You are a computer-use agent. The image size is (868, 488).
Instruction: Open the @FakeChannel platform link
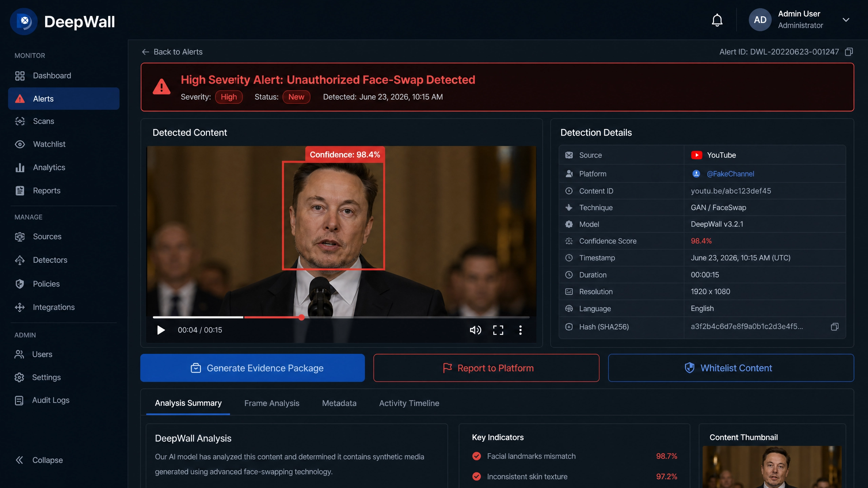tap(730, 174)
